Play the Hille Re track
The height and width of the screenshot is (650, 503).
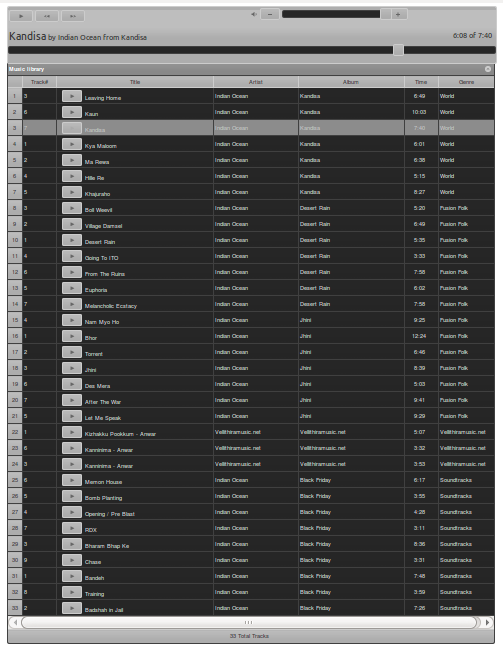click(72, 176)
